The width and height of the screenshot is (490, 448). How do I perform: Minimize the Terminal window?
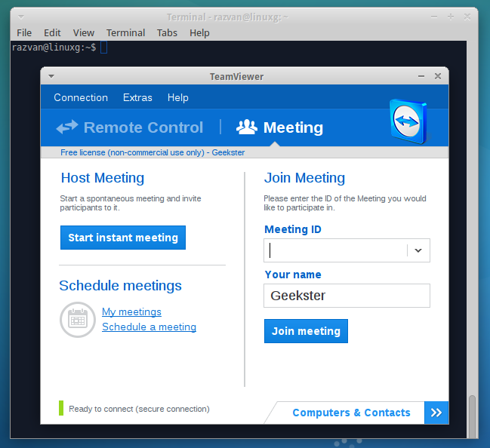click(x=434, y=17)
